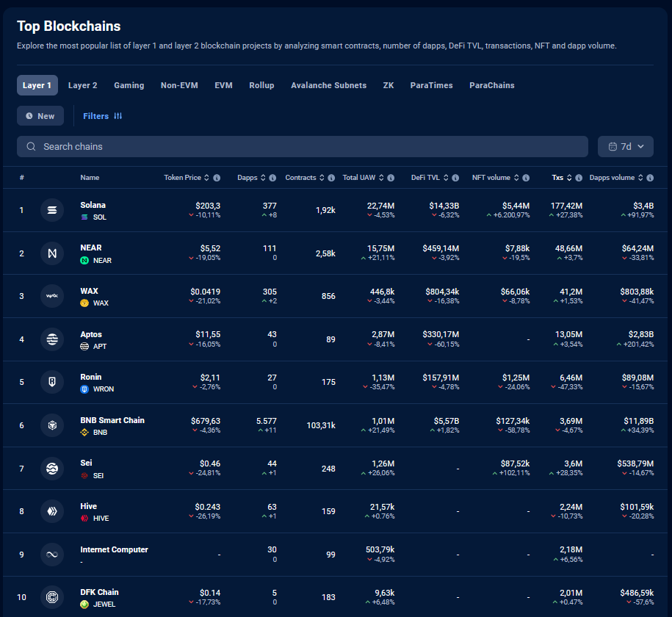Viewport: 672px width, 617px height.
Task: Sort by NFT volume column
Action: [x=516, y=178]
